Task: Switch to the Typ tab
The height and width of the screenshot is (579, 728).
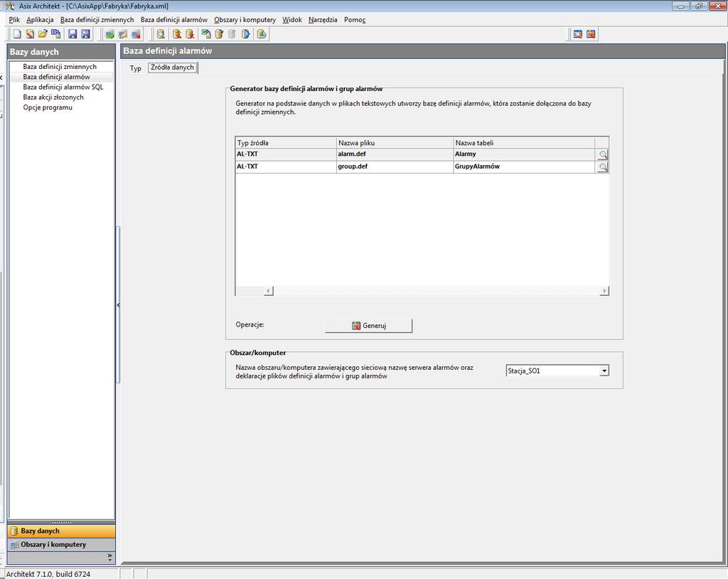Action: tap(136, 68)
